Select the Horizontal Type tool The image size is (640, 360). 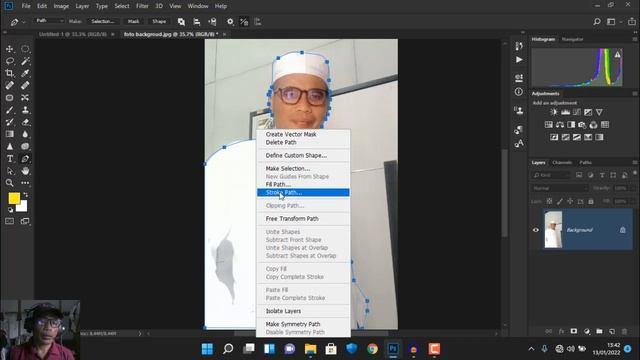(x=9, y=159)
